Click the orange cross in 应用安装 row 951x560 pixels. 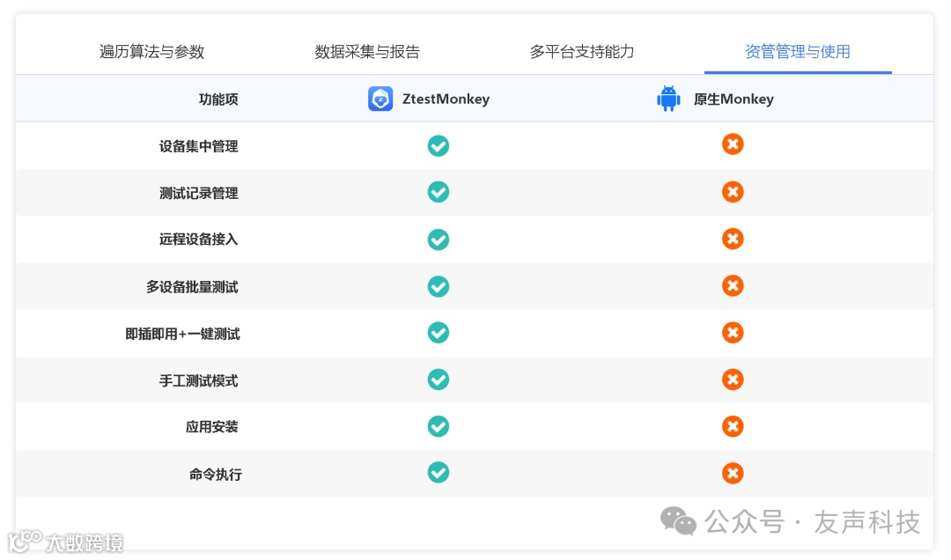click(x=733, y=426)
